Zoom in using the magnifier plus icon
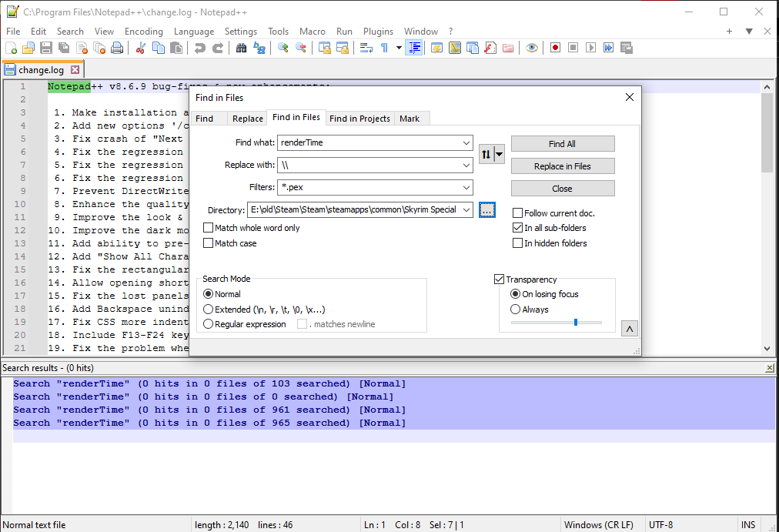 [283, 48]
